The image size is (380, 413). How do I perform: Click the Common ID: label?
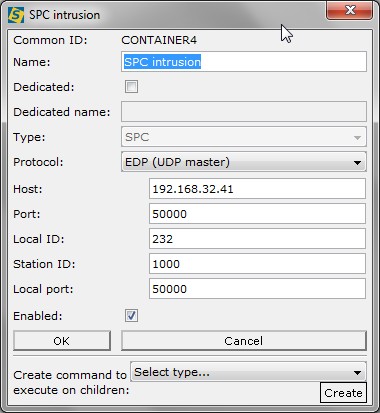pyautogui.click(x=50, y=40)
